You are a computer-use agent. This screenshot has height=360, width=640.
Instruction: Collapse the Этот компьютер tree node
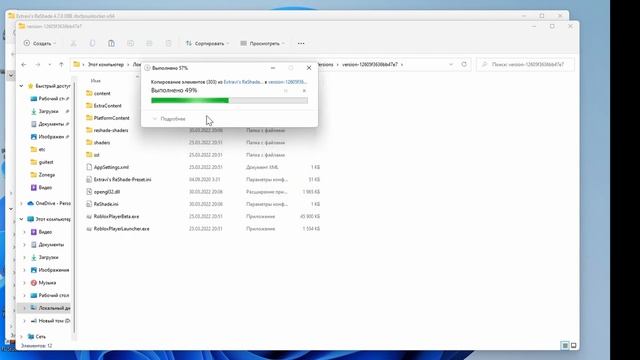pyautogui.click(x=21, y=219)
